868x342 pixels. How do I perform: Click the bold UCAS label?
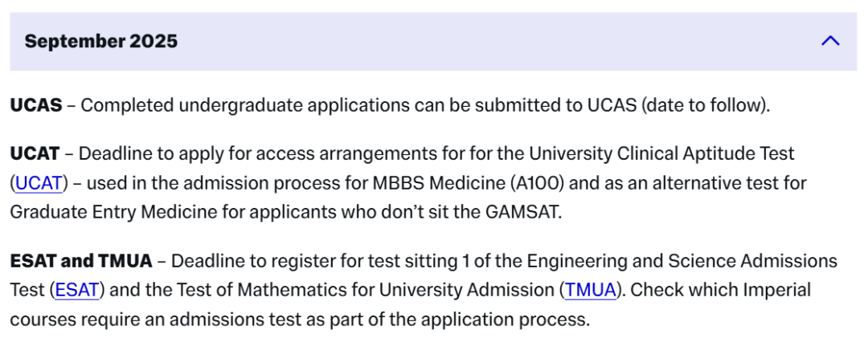tap(36, 104)
